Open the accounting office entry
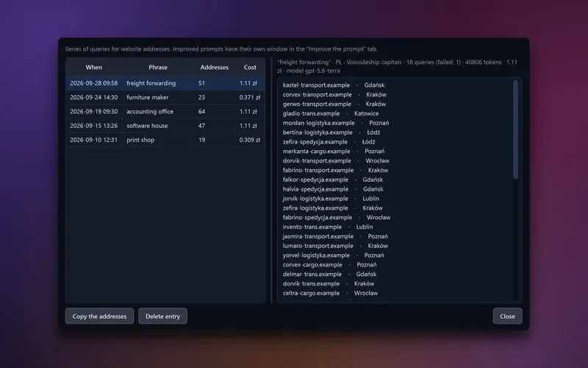The image size is (588, 368). tap(165, 112)
